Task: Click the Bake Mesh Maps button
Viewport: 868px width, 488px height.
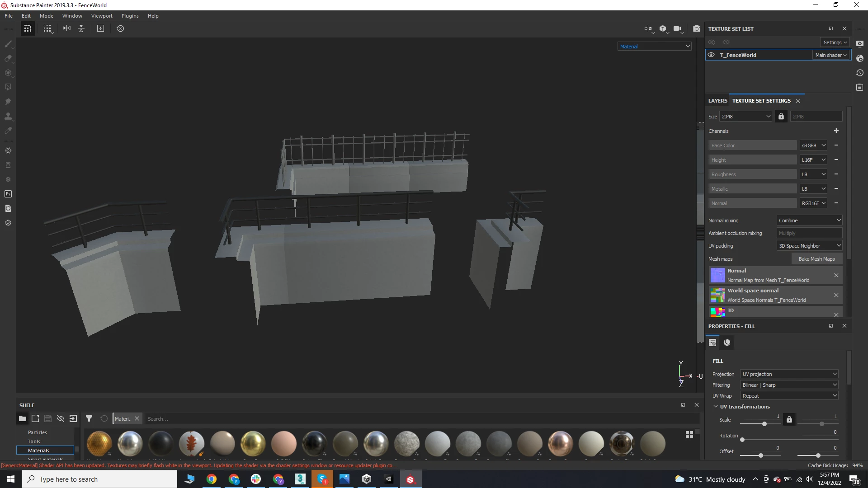Action: pyautogui.click(x=816, y=259)
